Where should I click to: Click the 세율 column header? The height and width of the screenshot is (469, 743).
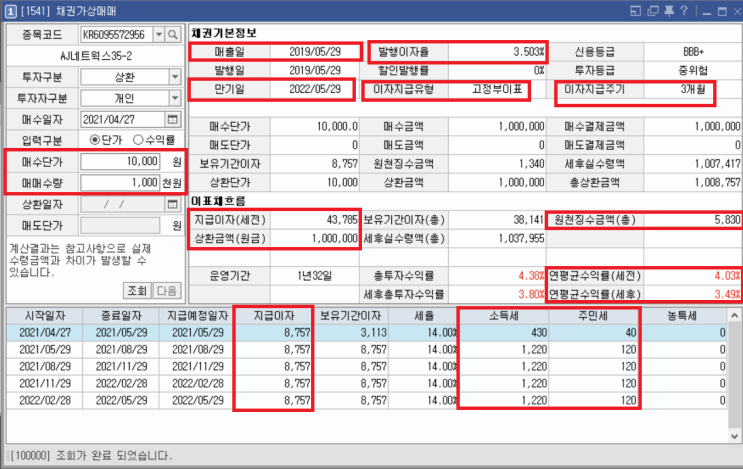point(423,316)
